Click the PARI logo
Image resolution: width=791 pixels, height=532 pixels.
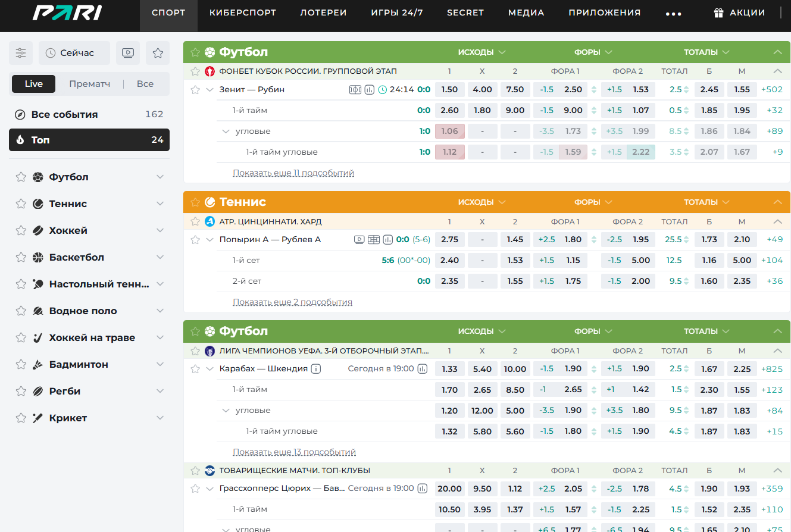pos(67,12)
